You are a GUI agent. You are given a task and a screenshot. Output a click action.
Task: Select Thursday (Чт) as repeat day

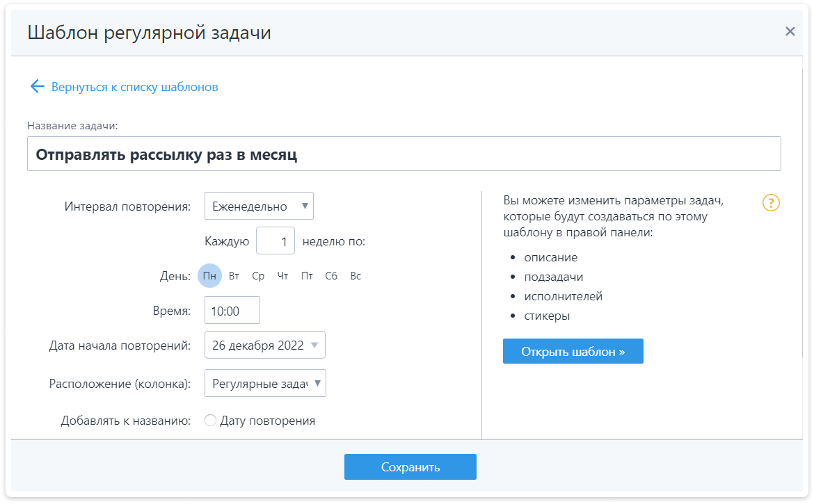click(x=282, y=276)
